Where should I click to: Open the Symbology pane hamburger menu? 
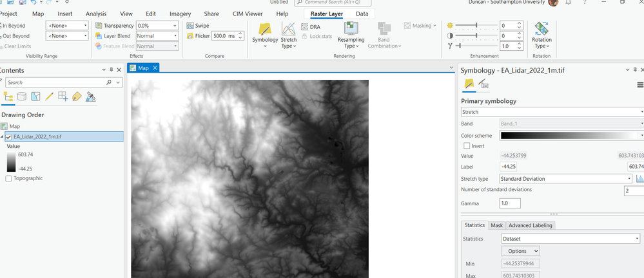click(640, 85)
